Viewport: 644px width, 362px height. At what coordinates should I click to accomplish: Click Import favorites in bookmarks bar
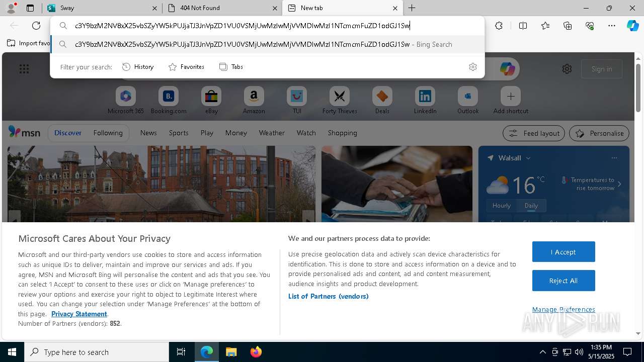[29, 43]
